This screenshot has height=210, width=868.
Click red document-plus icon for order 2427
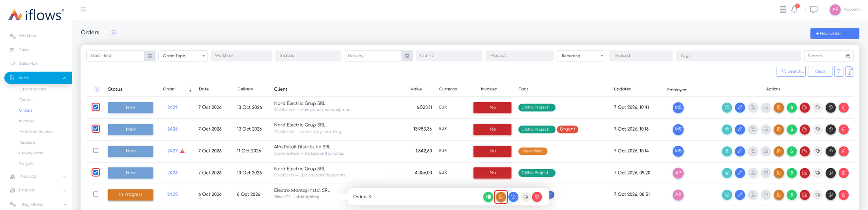[x=804, y=151]
